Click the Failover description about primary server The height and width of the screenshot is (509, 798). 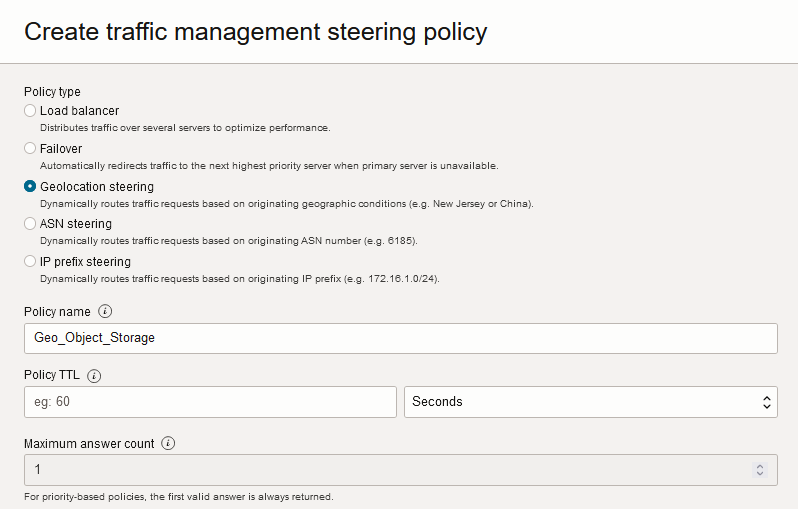pyautogui.click(x=268, y=166)
